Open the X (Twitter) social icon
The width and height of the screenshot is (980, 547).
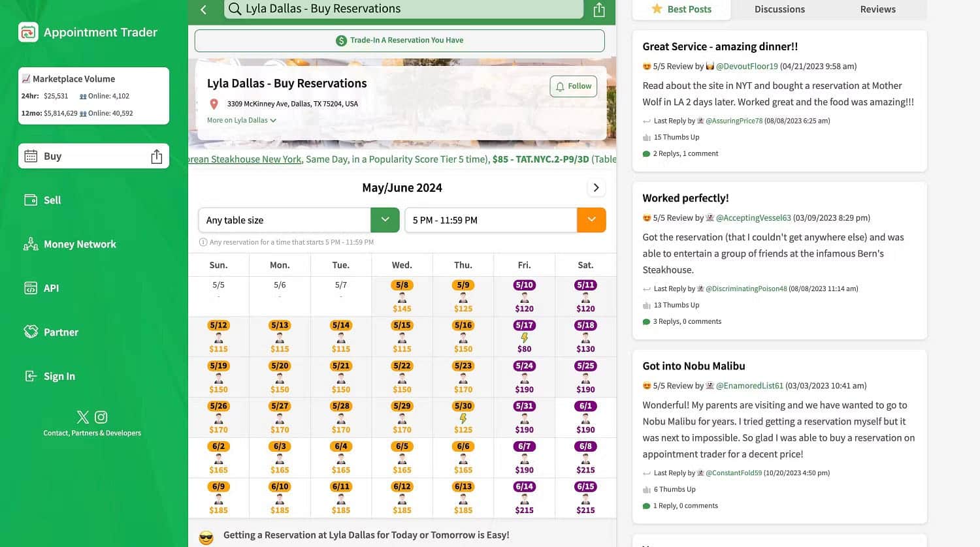pyautogui.click(x=83, y=417)
